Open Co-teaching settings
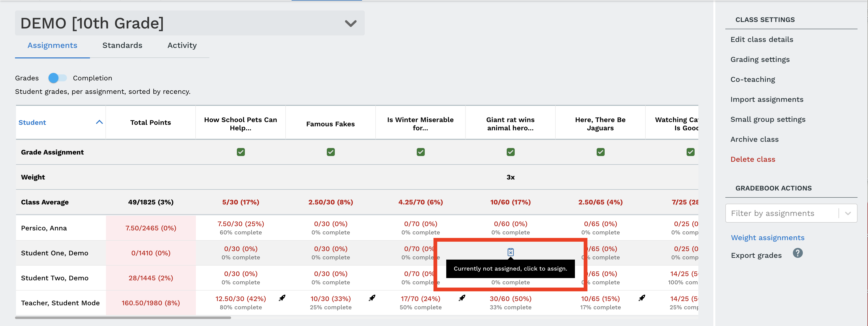Screen dimensions: 868x326 (x=752, y=79)
